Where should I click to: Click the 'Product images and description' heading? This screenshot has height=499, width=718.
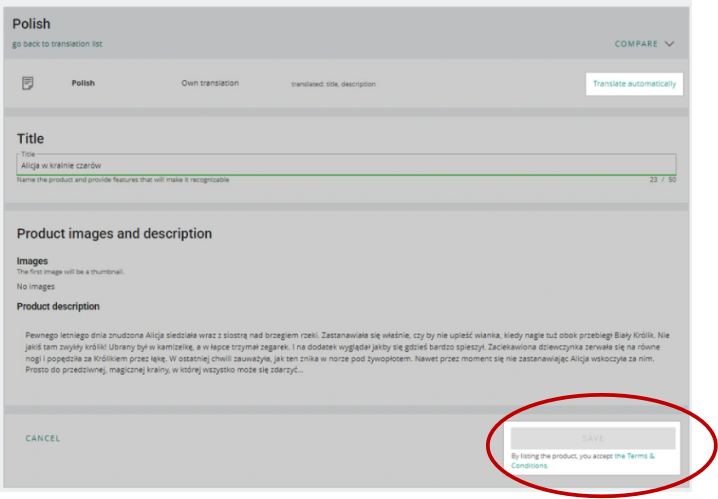click(x=114, y=233)
